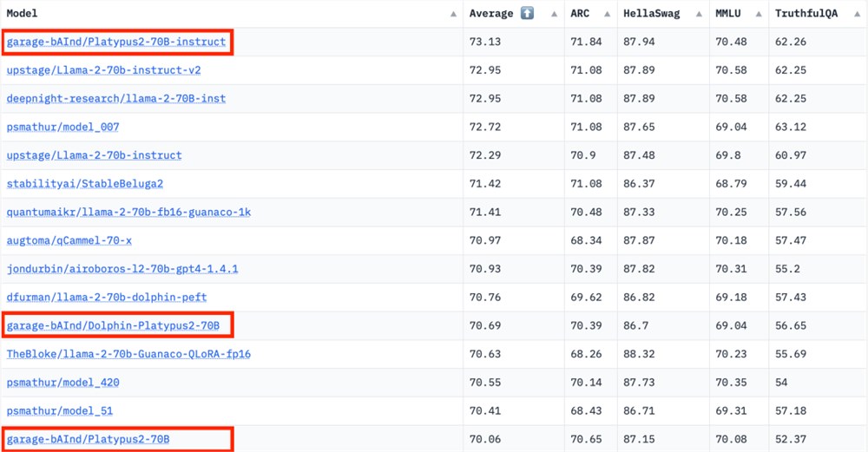Click the HellaSwag column header label

pos(652,13)
